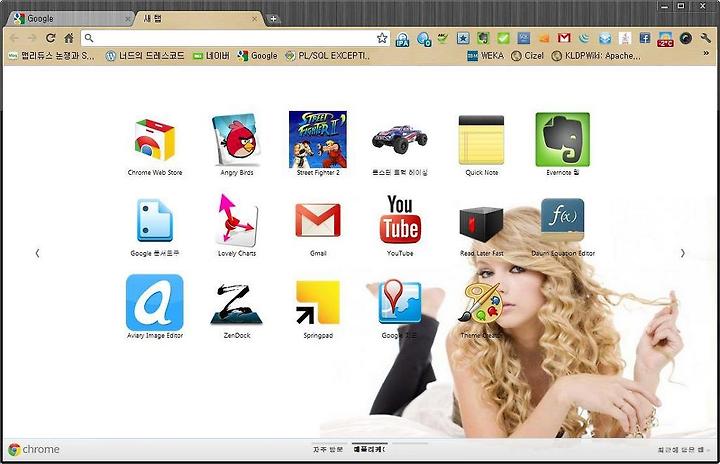Screen dimensions: 720x464
Task: Open the WEKA bookmark
Action: 485,56
